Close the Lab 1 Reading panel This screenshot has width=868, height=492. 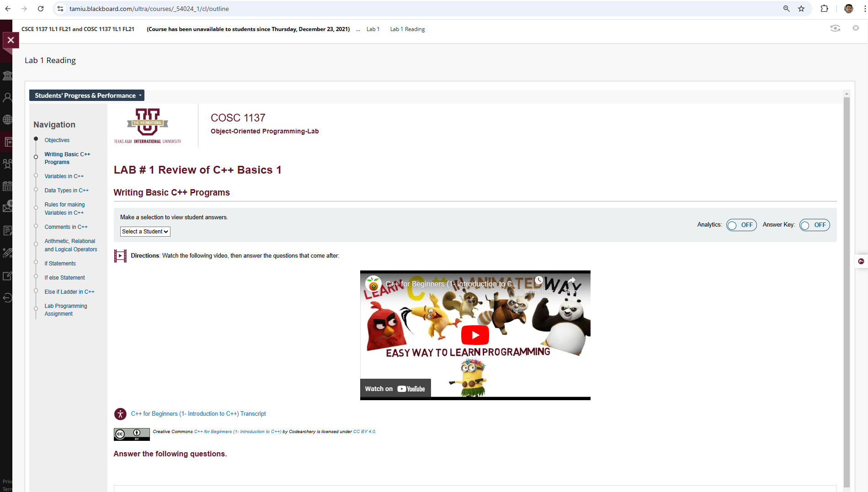[11, 40]
